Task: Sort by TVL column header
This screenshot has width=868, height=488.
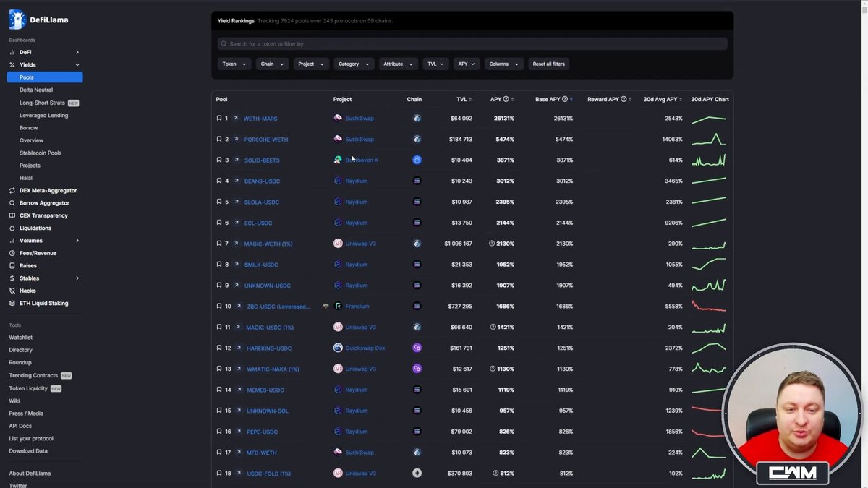Action: (x=464, y=99)
